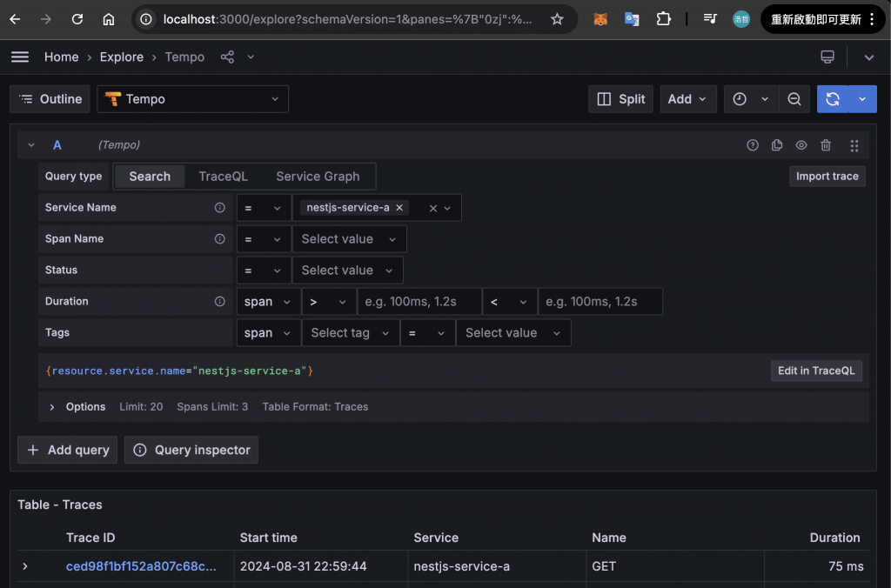Switch to the TraceQL query type
Viewport: 891px width, 588px height.
click(224, 177)
